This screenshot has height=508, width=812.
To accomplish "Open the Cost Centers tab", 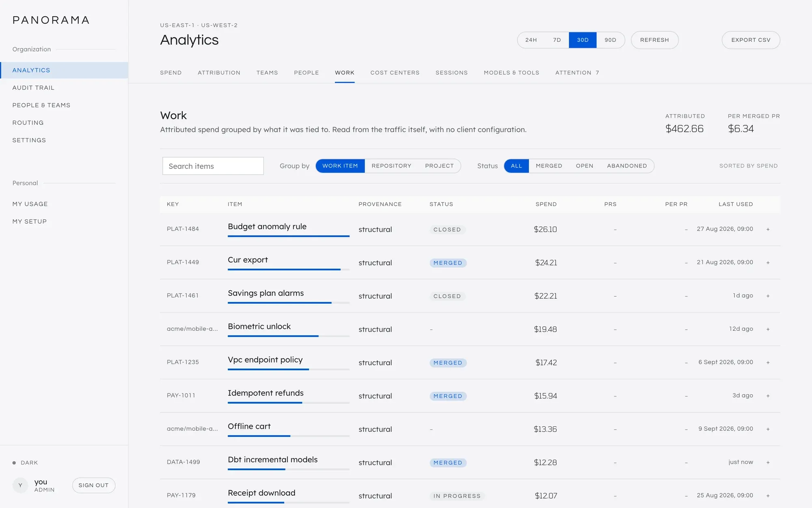I will point(395,73).
